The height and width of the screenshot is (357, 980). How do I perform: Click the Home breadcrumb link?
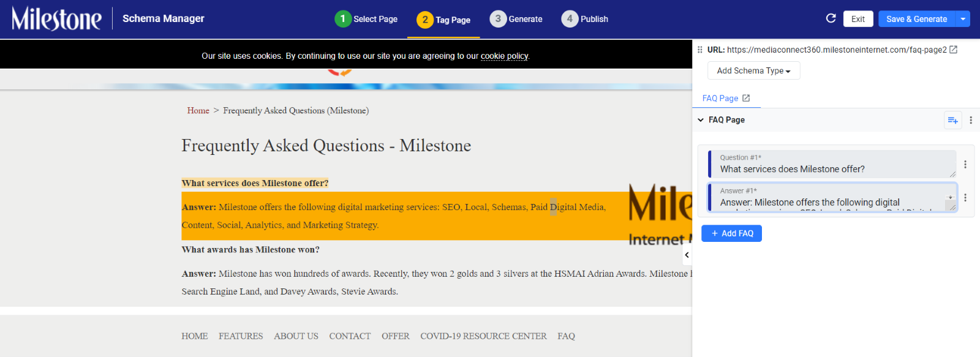pos(198,110)
